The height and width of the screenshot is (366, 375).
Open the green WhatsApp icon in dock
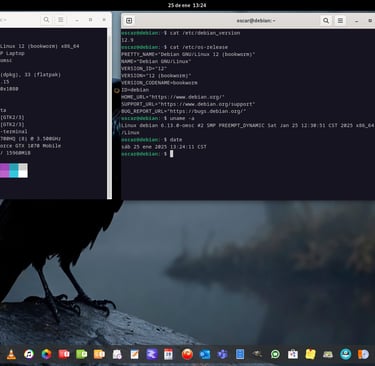275,354
